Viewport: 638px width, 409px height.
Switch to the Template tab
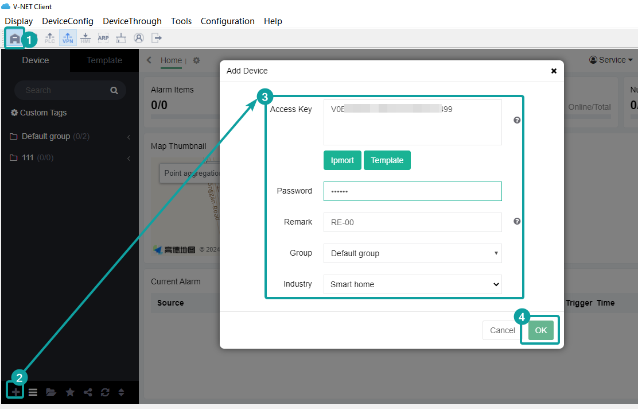coord(105,60)
